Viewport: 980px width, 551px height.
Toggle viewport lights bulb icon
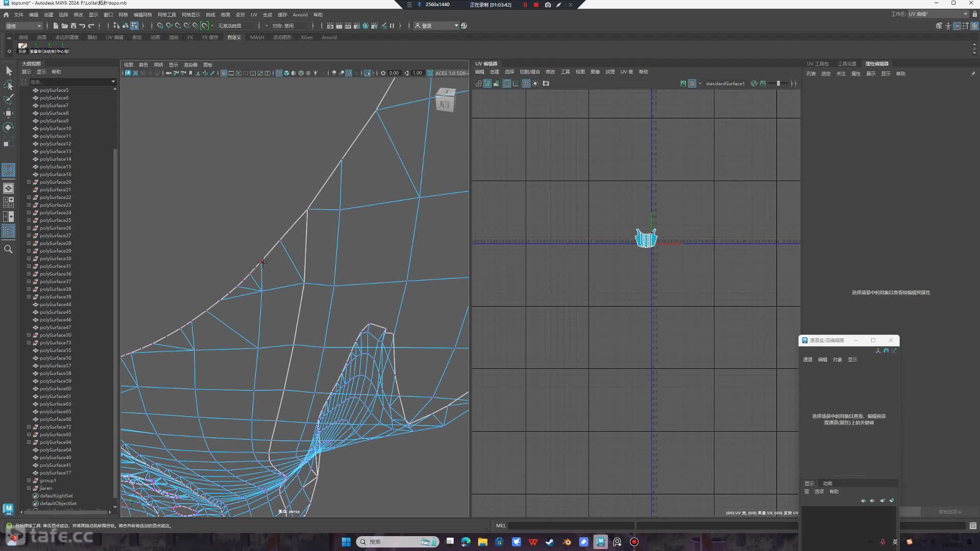click(x=315, y=73)
